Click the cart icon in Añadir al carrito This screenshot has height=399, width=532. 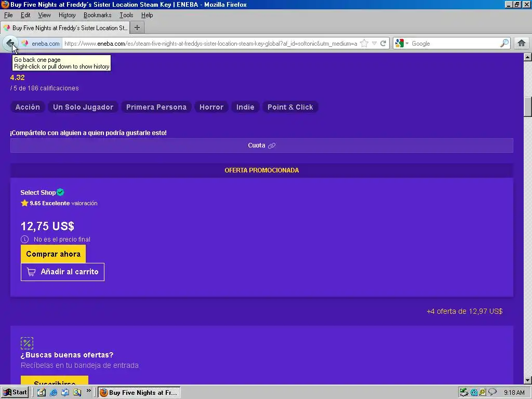pos(31,272)
